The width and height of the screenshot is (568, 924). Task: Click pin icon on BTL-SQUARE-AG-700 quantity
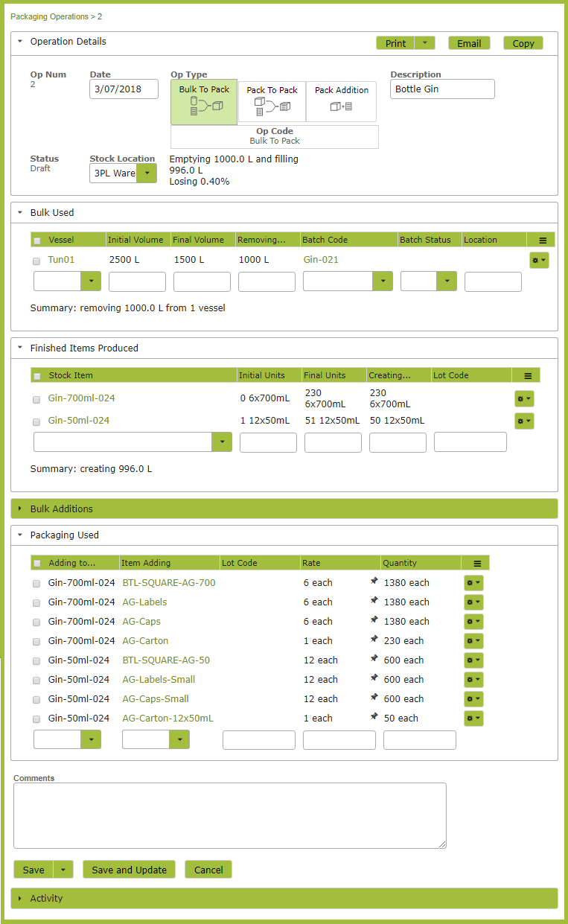[374, 582]
